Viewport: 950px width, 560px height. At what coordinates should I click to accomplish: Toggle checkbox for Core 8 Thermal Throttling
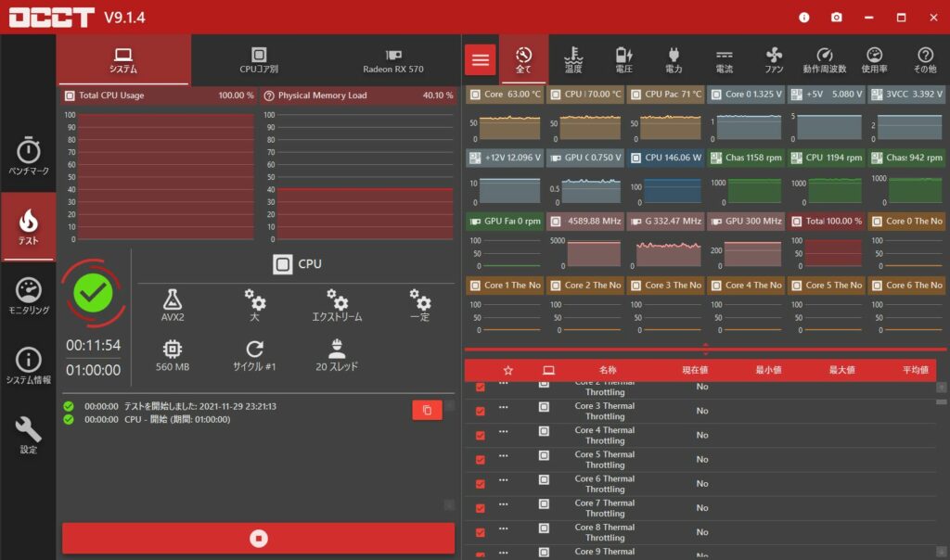pyautogui.click(x=481, y=532)
